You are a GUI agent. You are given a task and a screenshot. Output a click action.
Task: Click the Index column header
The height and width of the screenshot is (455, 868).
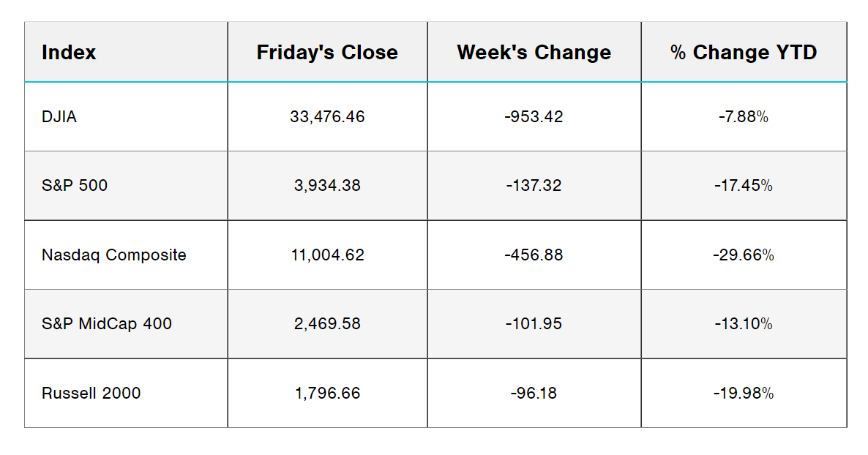pos(69,53)
